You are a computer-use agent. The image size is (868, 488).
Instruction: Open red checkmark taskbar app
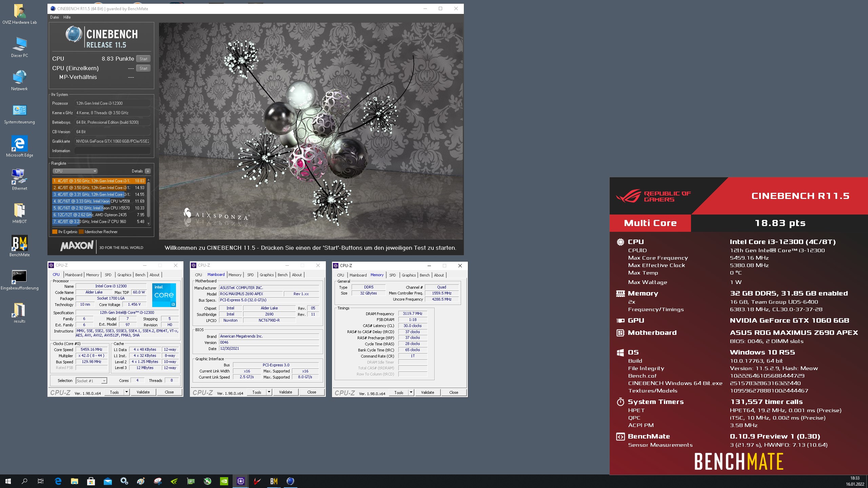tap(257, 481)
